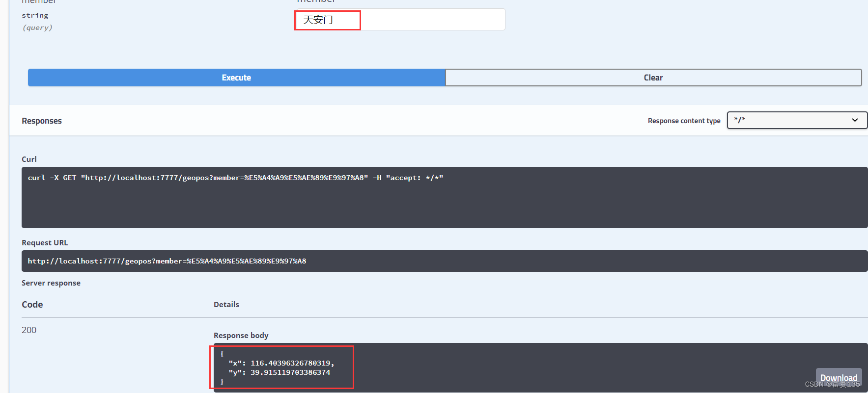868x393 pixels.
Task: Click the "x": 116.40396326780319 value line
Action: pos(281,363)
